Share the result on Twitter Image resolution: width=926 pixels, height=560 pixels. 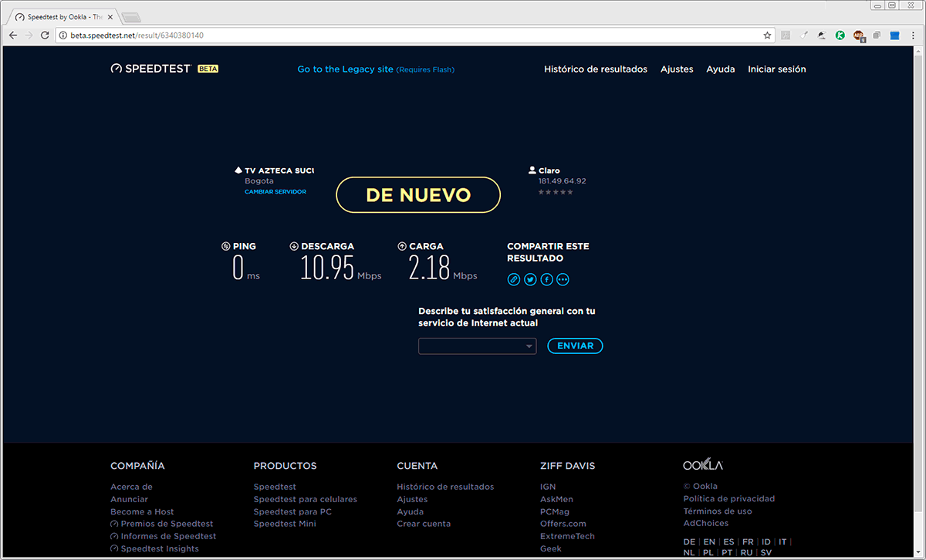[x=530, y=279]
